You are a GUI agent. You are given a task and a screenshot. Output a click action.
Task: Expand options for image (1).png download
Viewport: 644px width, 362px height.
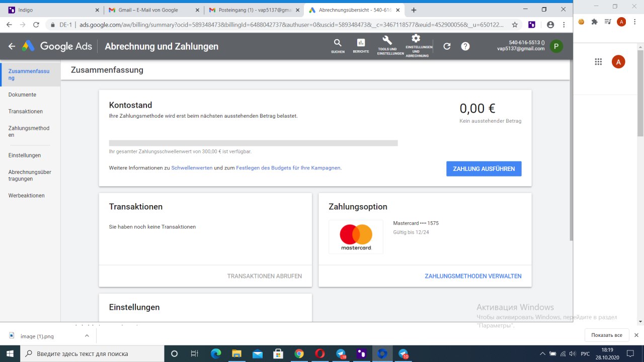[87, 336]
